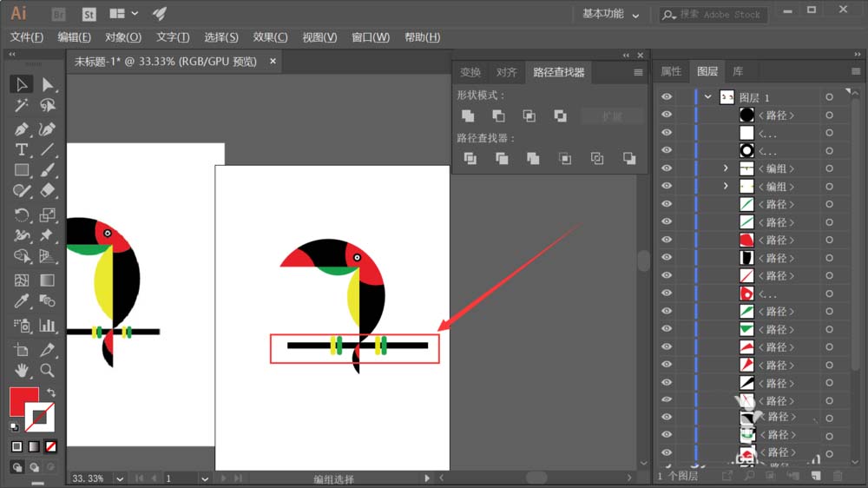Select the Eyedropper tool
Image resolution: width=868 pixels, height=488 pixels.
[x=21, y=301]
